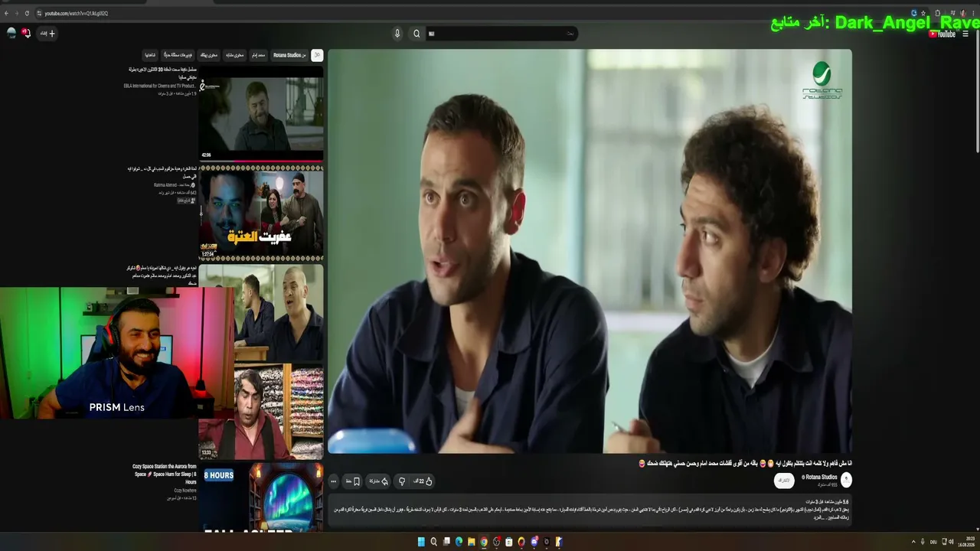The height and width of the screenshot is (551, 980).
Task: Open the EBLA International channel link
Action: [x=159, y=86]
